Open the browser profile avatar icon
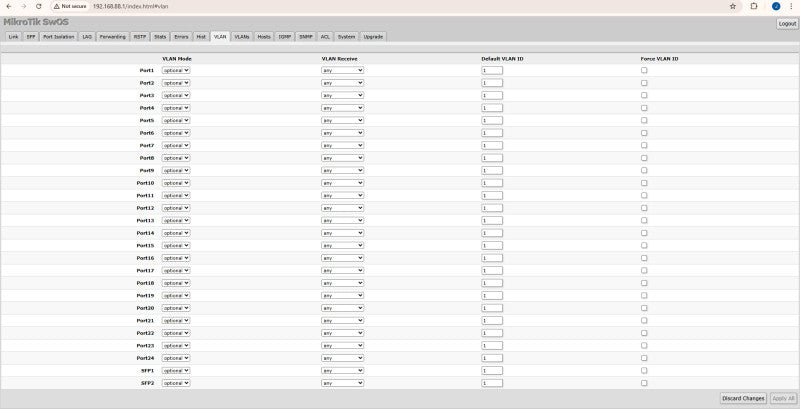800x409 pixels. [776, 7]
